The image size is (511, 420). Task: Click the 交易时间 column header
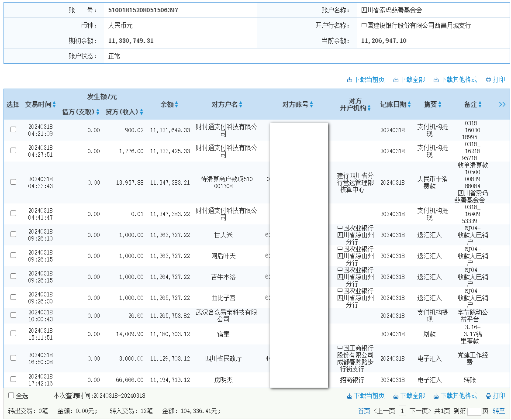38,105
